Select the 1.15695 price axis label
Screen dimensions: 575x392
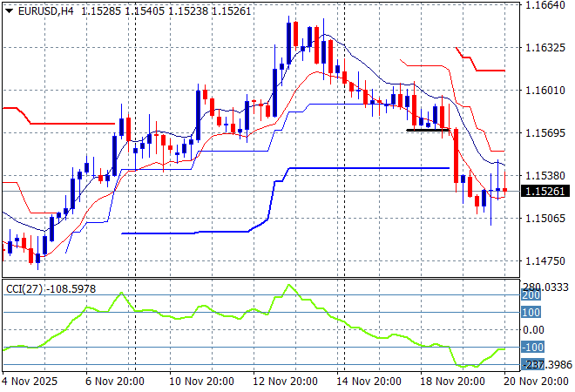click(x=545, y=132)
